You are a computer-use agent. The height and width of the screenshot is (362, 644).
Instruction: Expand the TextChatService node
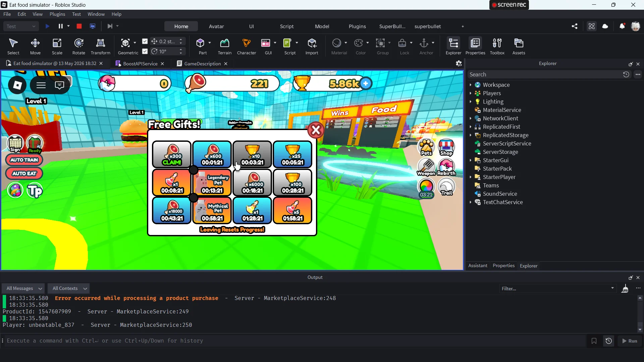pyautogui.click(x=471, y=202)
